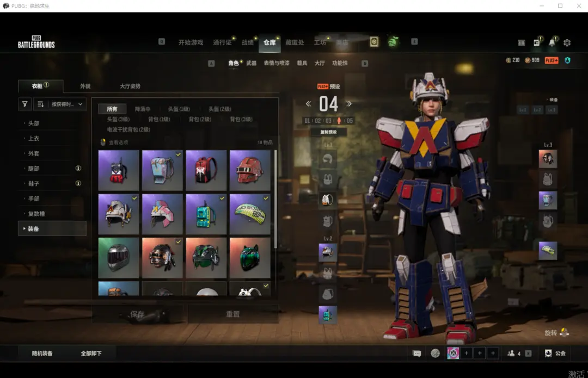The width and height of the screenshot is (588, 378).
Task: Click the item grid vertical scrollbar
Action: pyautogui.click(x=275, y=199)
